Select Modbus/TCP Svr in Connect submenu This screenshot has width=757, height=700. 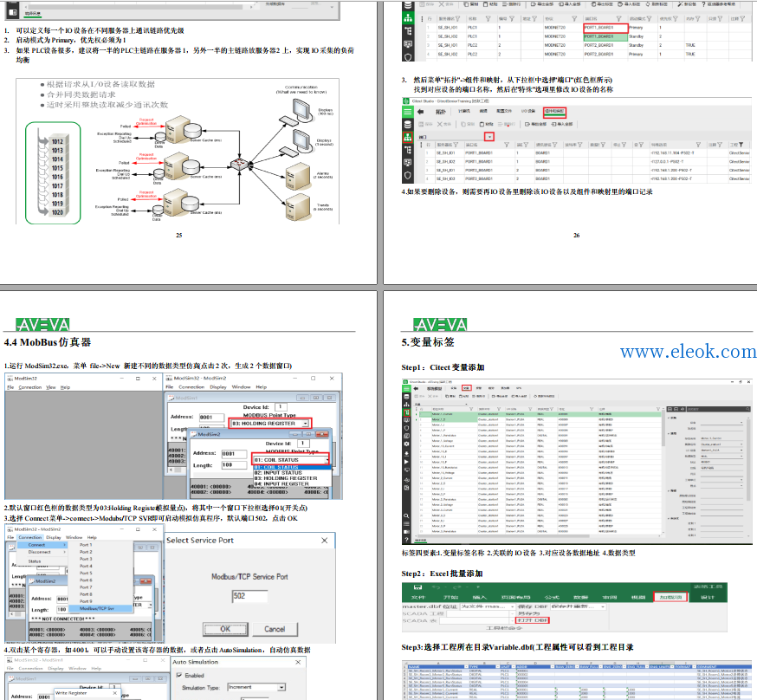click(x=97, y=608)
